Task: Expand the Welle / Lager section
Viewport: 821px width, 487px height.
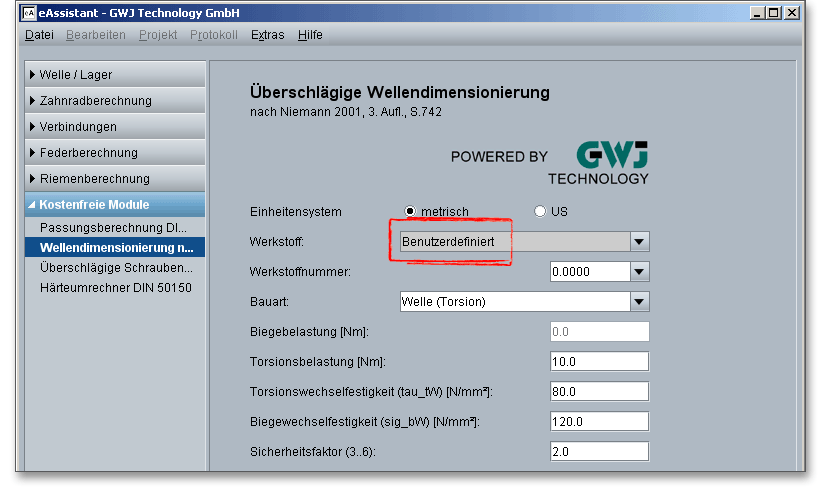Action: [x=114, y=75]
